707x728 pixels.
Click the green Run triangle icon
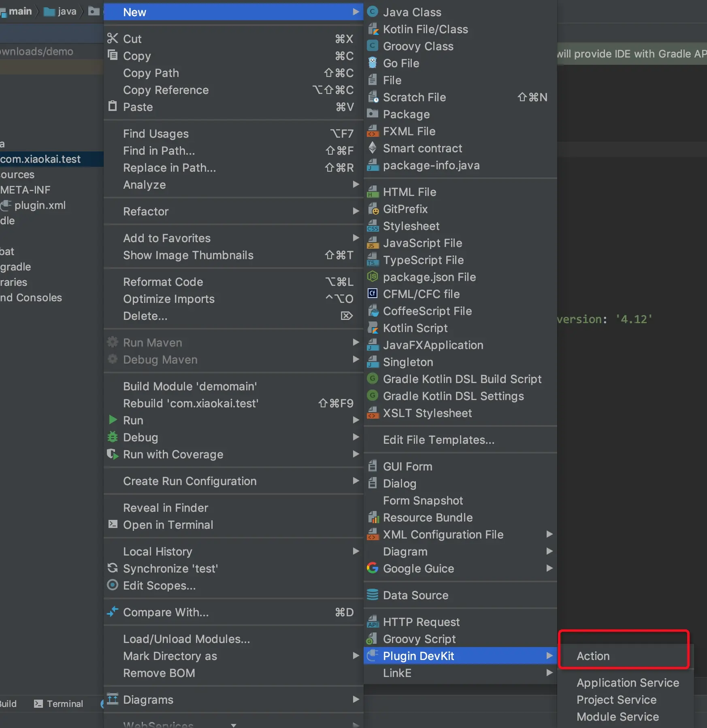pos(113,420)
